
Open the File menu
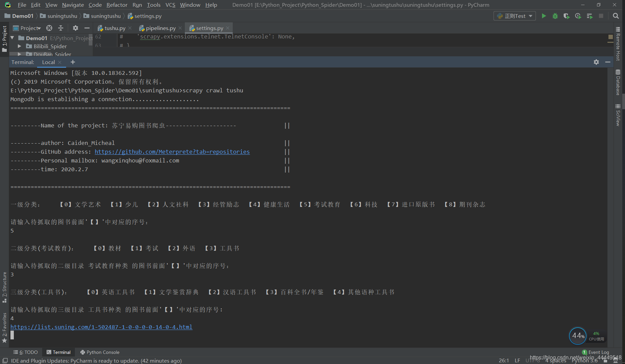[22, 5]
